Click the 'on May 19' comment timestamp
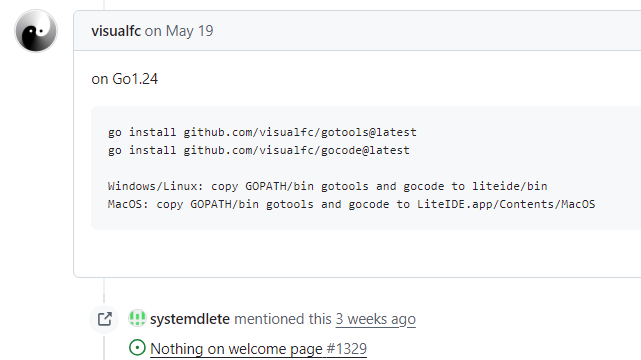 tap(179, 31)
